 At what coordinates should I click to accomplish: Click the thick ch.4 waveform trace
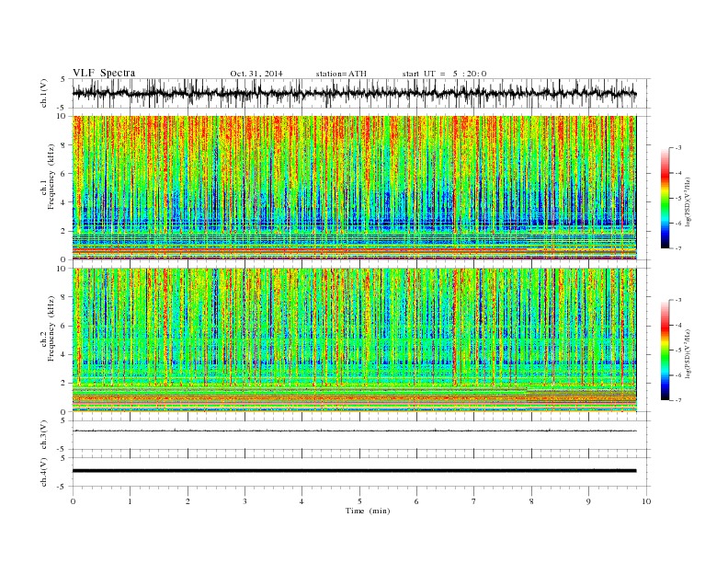coord(354,471)
